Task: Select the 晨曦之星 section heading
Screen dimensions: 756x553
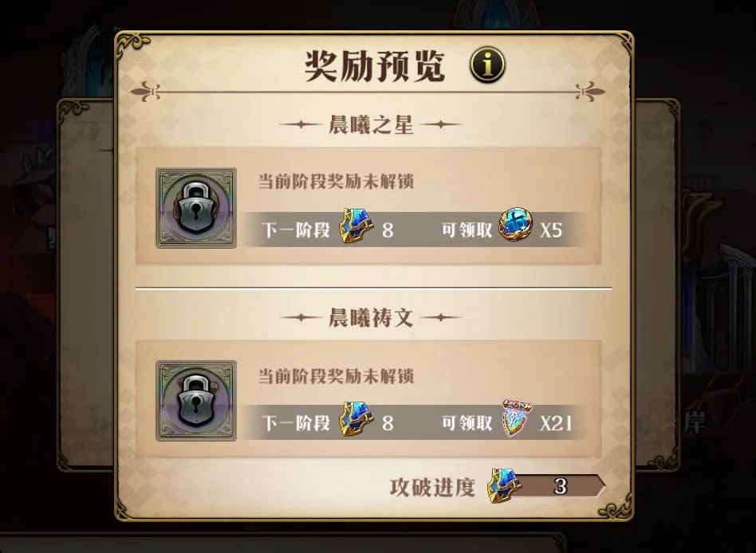Action: coord(371,124)
